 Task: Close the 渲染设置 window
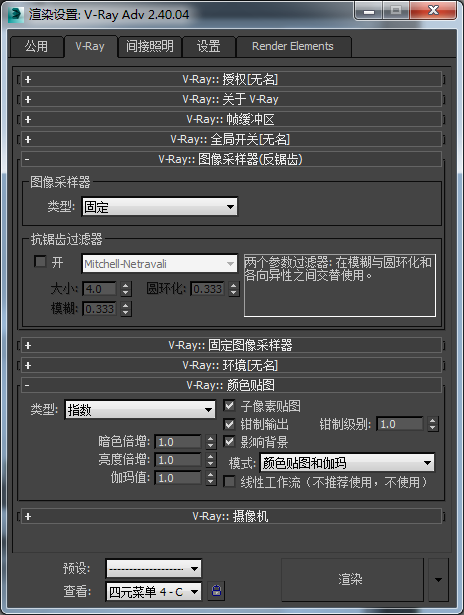(433, 11)
